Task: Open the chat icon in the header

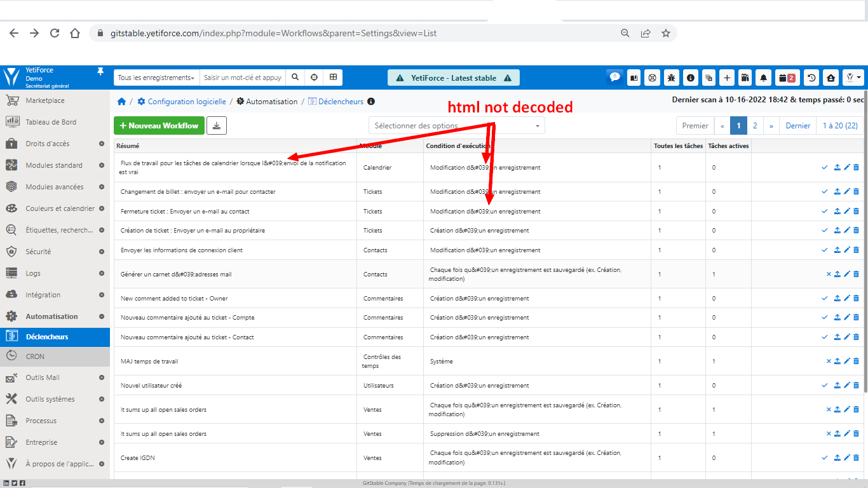Action: click(614, 77)
